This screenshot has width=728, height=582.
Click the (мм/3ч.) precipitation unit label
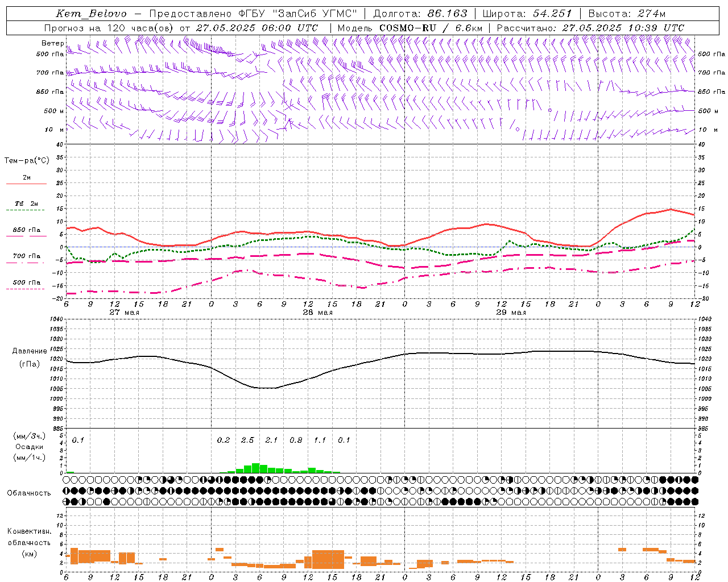pos(30,436)
